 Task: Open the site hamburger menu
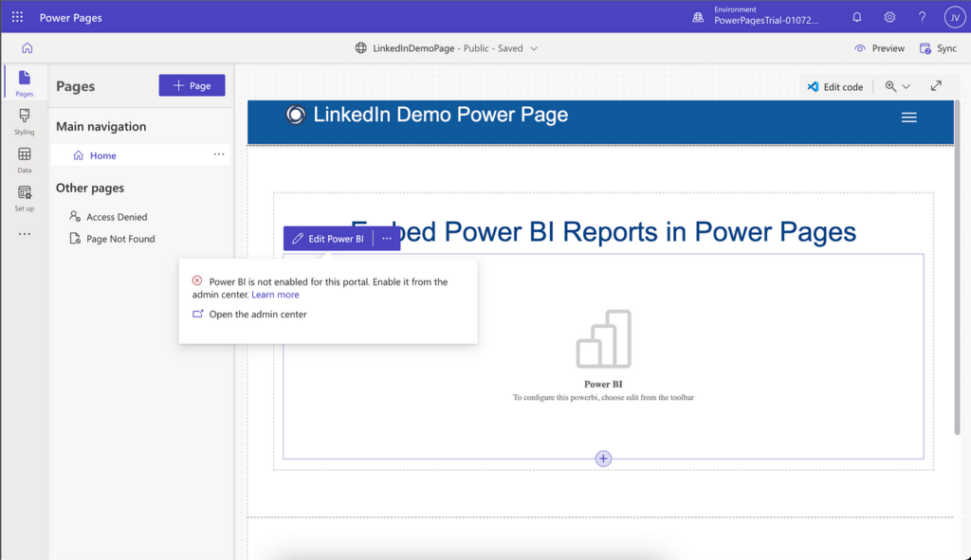tap(909, 117)
